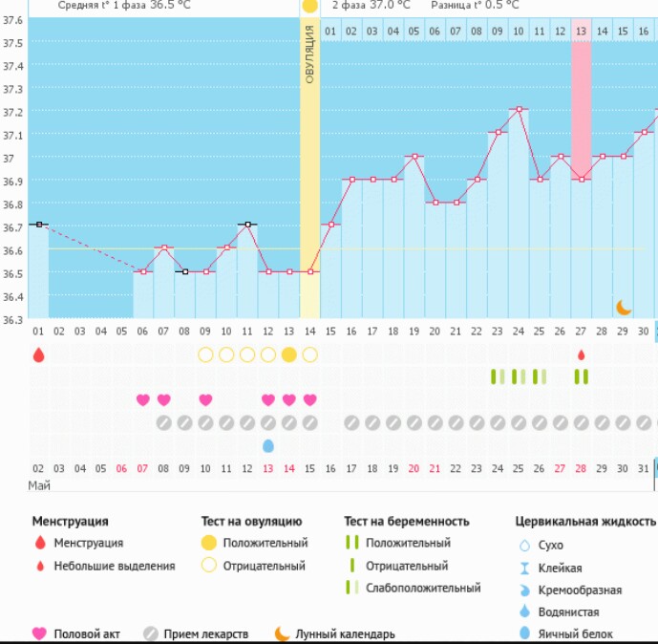Click the small spotting drop on cycle day 27
Screen dimensions: 658x644
pyautogui.click(x=581, y=355)
